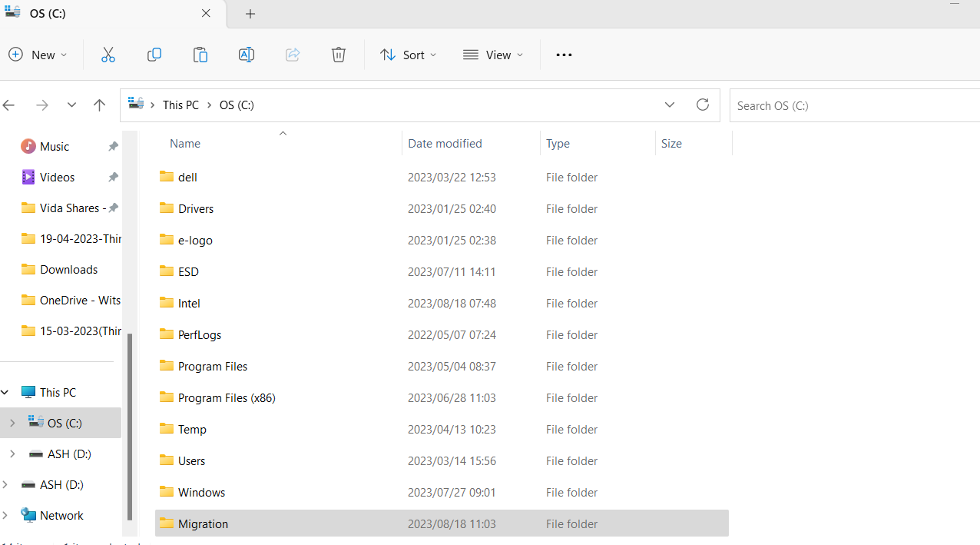Open the See more (...) menu

point(564,55)
